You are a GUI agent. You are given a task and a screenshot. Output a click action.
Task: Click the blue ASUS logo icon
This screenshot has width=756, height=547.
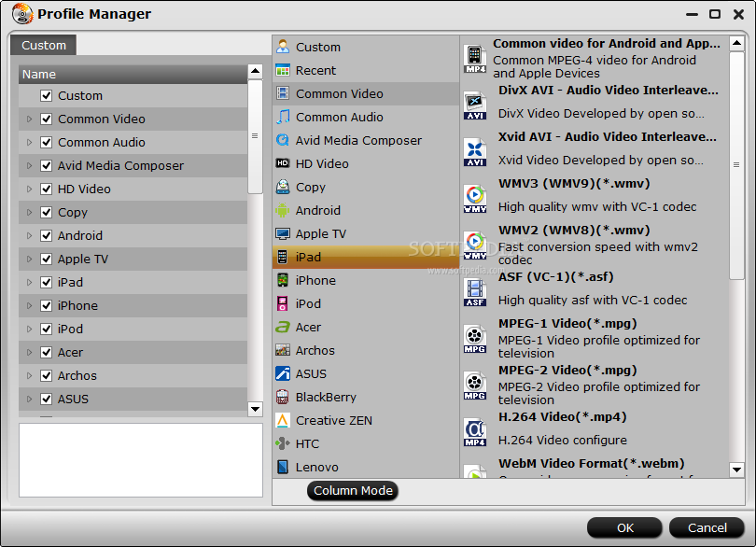283,373
